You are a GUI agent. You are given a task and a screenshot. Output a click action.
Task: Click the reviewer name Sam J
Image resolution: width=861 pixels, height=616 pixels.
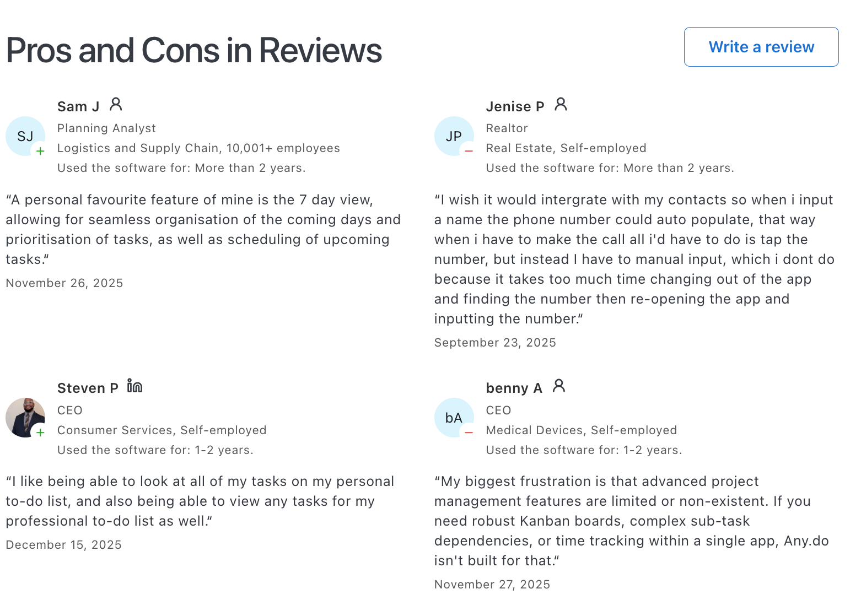point(78,106)
